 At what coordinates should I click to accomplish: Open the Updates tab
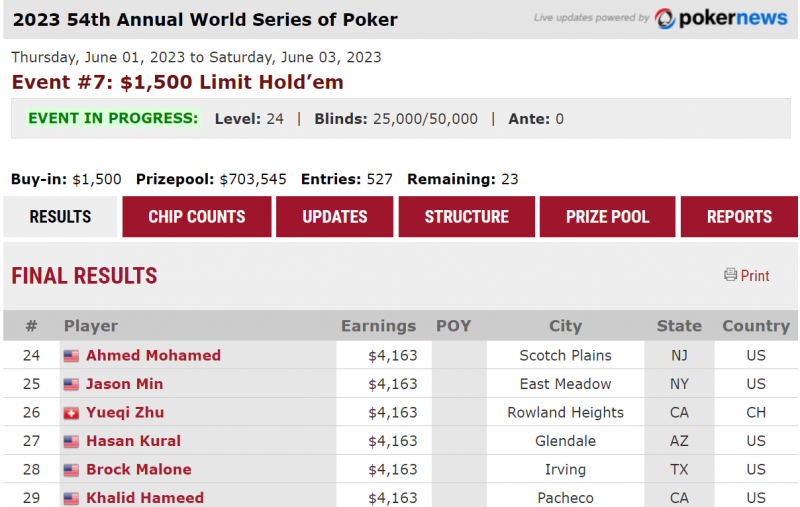(x=335, y=217)
